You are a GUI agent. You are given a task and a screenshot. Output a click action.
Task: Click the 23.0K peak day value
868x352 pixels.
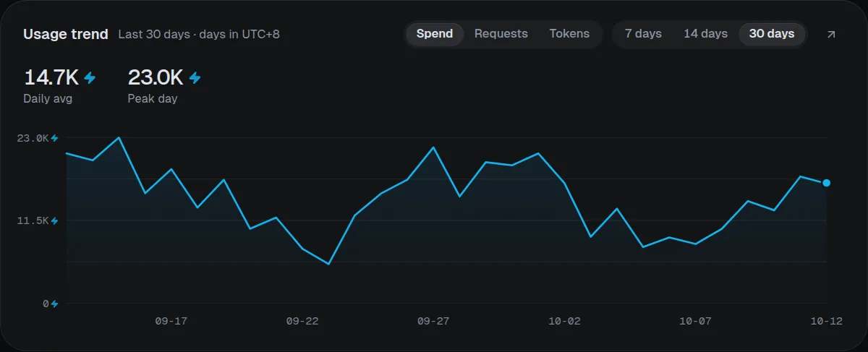tap(156, 77)
